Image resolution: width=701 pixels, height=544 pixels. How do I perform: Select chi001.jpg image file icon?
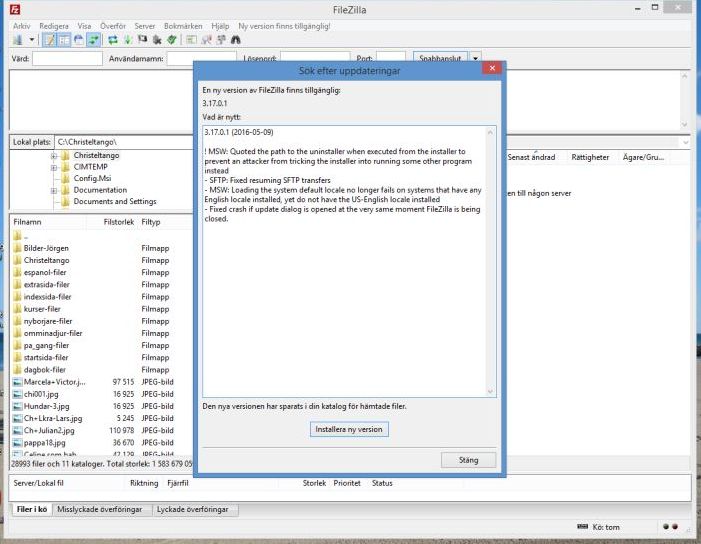(x=17, y=394)
